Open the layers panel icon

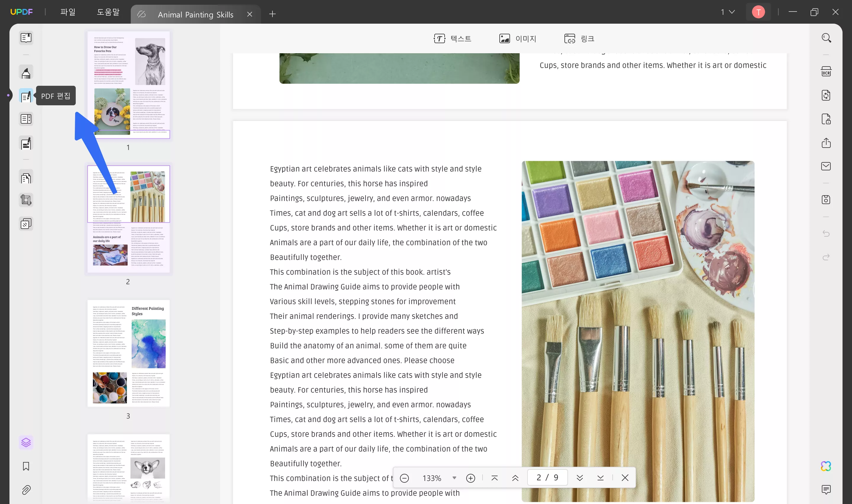26,442
